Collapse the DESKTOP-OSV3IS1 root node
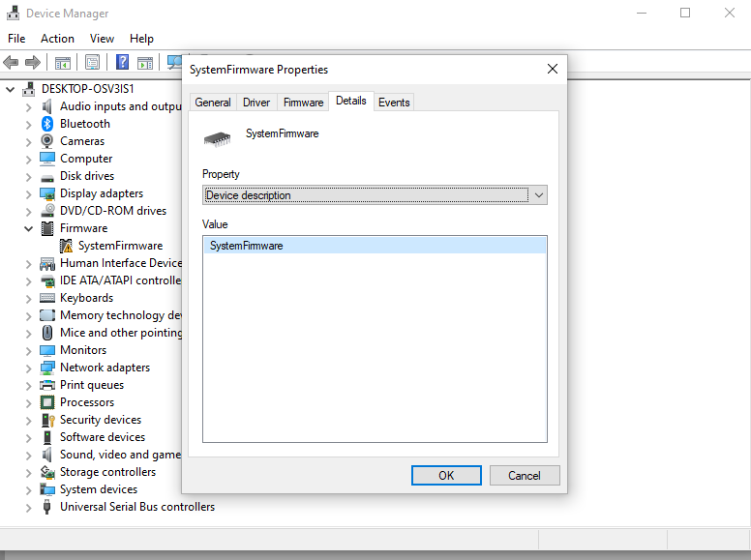Image resolution: width=751 pixels, height=560 pixels. (11, 89)
